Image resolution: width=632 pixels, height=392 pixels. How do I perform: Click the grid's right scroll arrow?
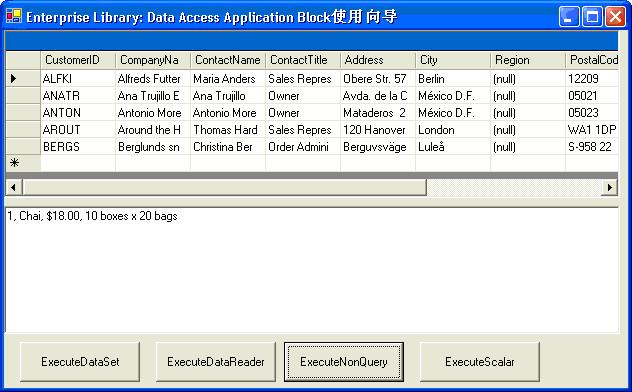[x=609, y=187]
